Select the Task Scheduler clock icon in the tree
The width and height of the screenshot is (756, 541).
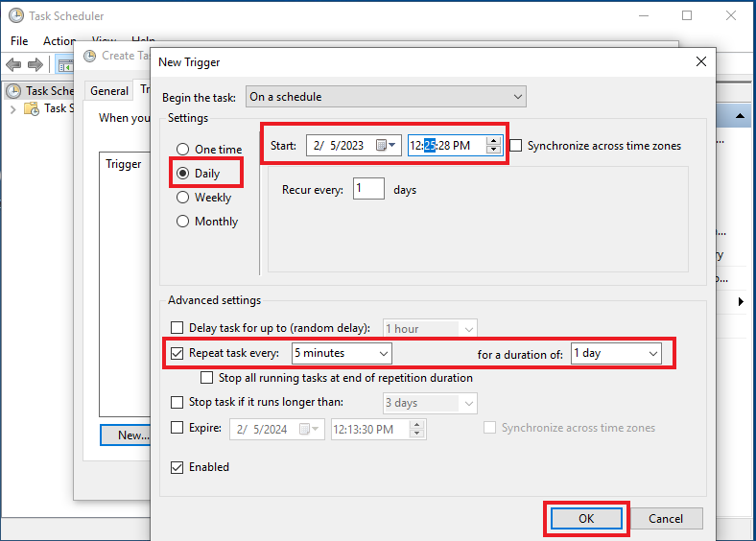tap(14, 91)
